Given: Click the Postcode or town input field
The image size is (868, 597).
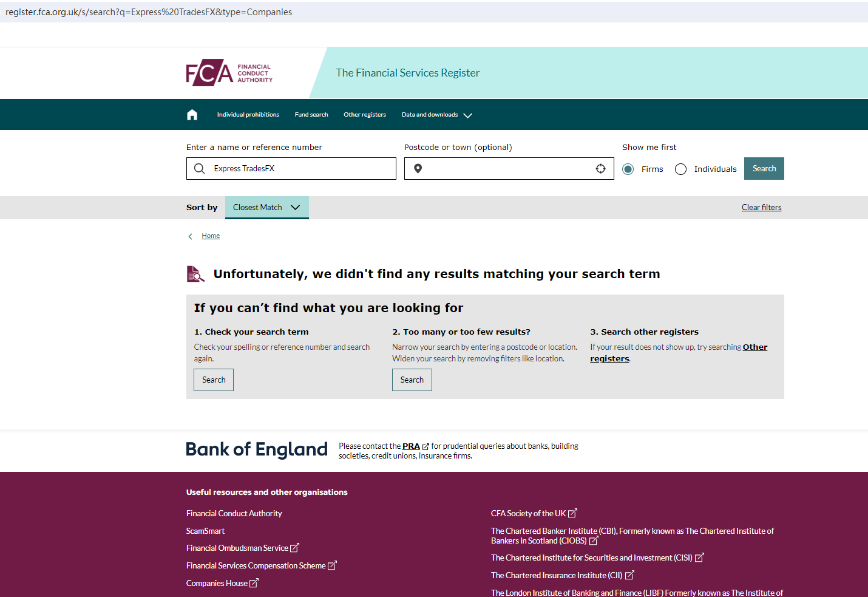Looking at the screenshot, I should 509,169.
